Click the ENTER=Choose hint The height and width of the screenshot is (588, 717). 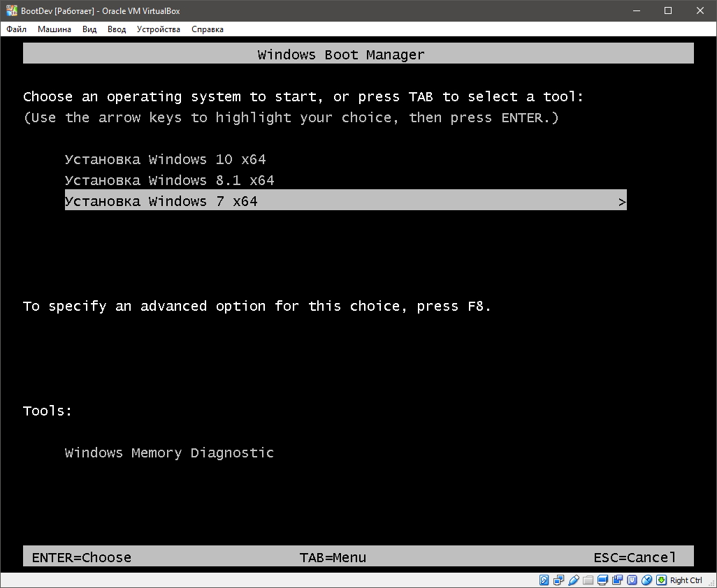point(81,557)
